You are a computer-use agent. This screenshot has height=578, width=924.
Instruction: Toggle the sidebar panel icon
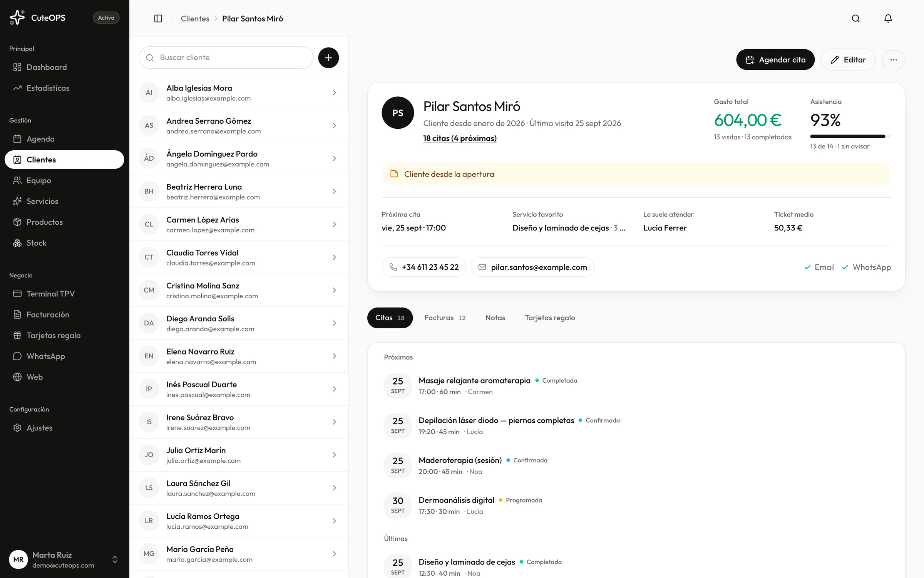pyautogui.click(x=158, y=18)
